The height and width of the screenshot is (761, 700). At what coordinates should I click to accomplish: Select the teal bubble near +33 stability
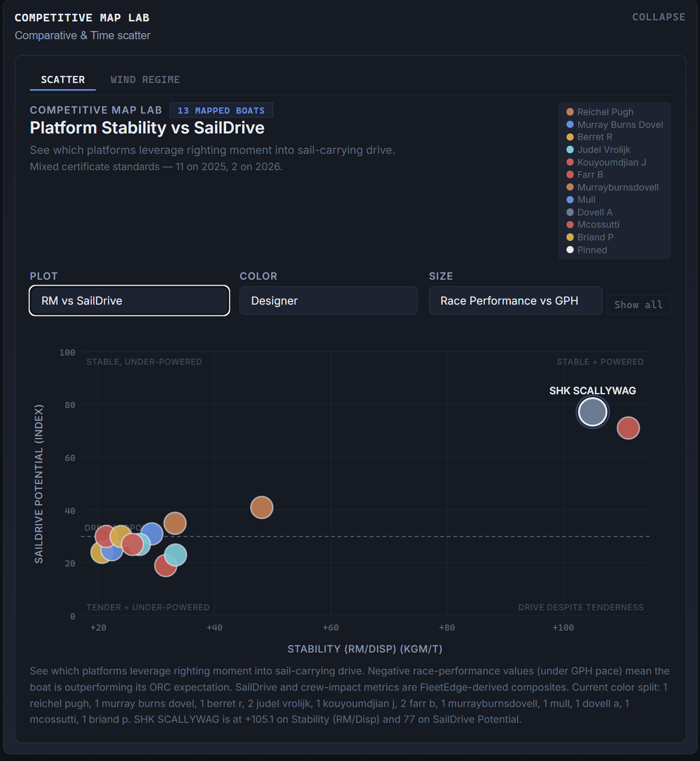(175, 555)
